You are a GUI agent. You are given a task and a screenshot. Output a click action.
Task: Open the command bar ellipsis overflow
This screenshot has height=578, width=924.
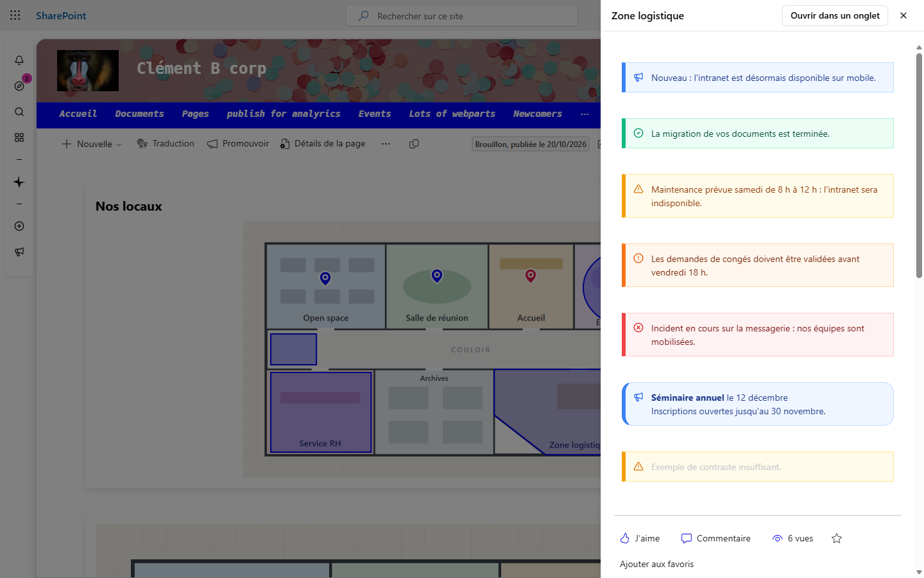pos(386,144)
